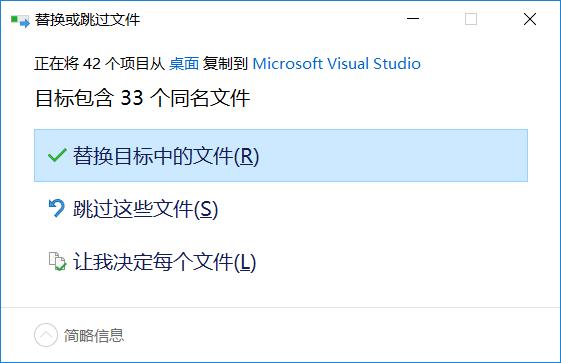Click empty space in highlighted replace row

(394, 156)
